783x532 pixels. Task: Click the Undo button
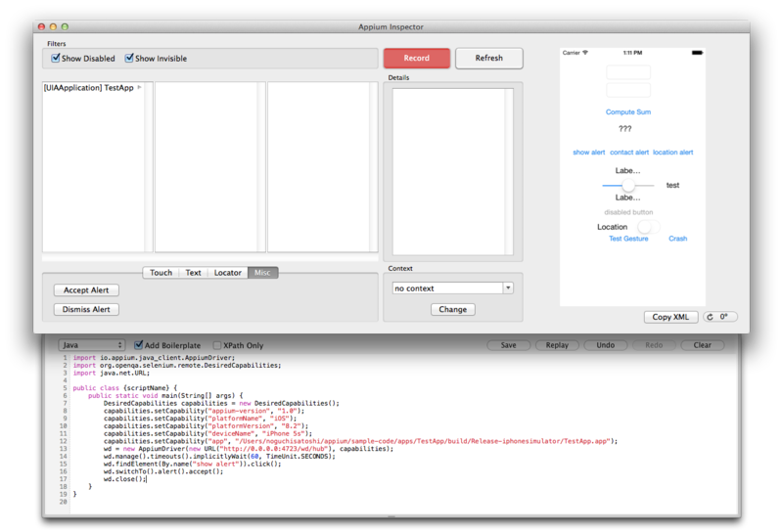pos(605,345)
